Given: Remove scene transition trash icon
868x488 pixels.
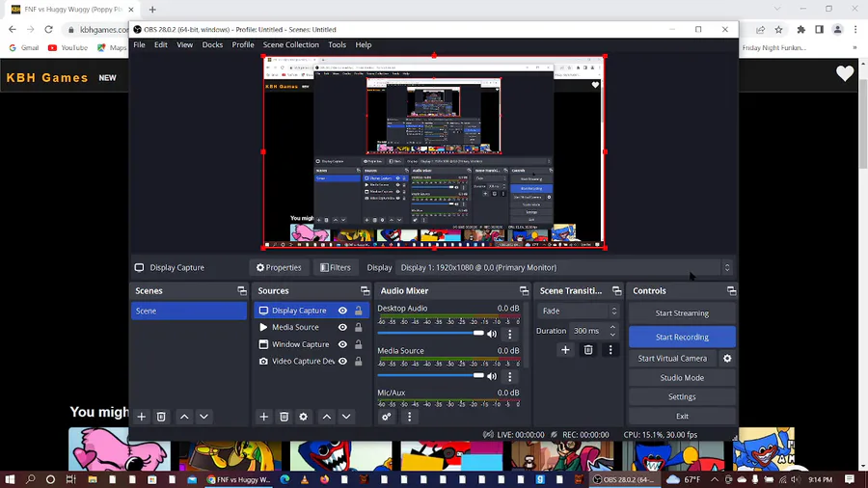Looking at the screenshot, I should [588, 350].
